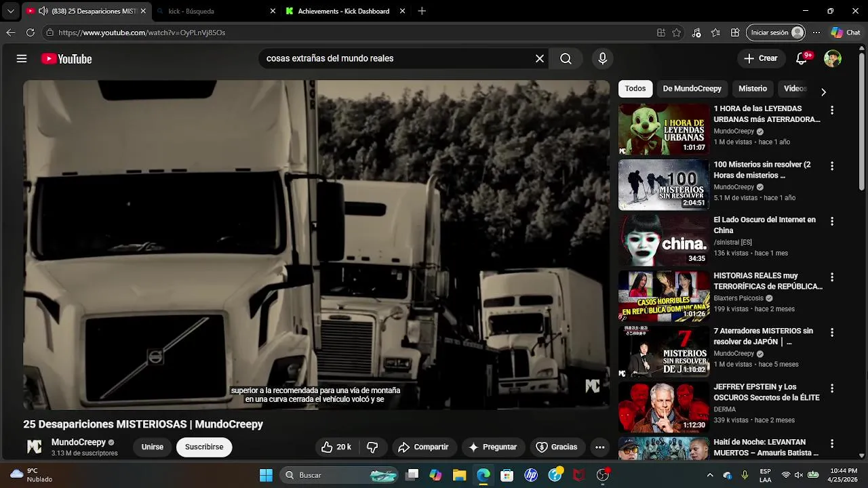
Task: Click the Preguntar AI button
Action: (x=492, y=447)
